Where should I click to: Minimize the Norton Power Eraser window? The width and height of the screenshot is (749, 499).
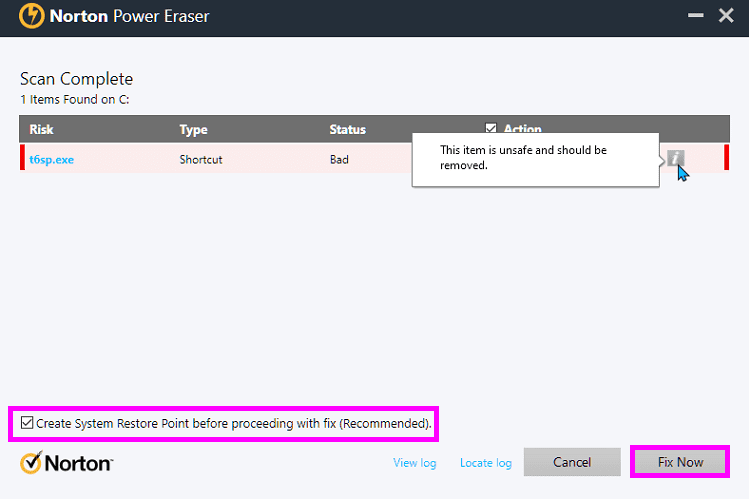tap(696, 16)
